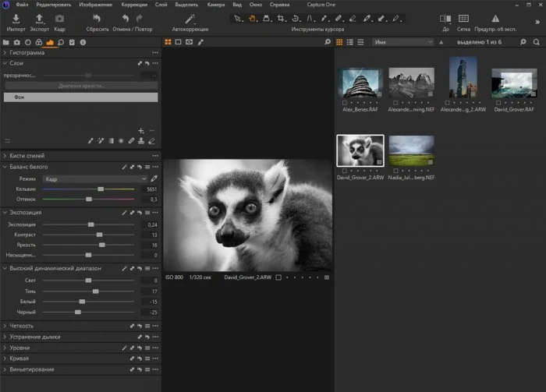Switch viewer to multi-view grid mode
The width and height of the screenshot is (546, 392).
point(168,42)
